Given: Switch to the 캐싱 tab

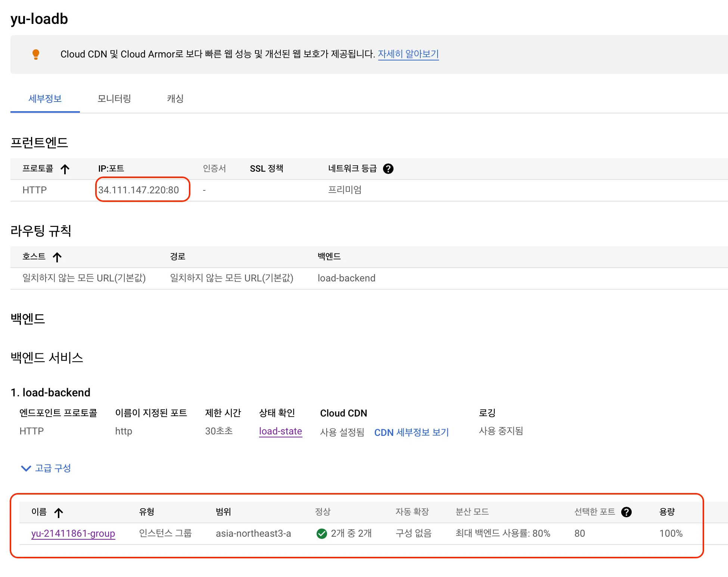Looking at the screenshot, I should click(175, 99).
